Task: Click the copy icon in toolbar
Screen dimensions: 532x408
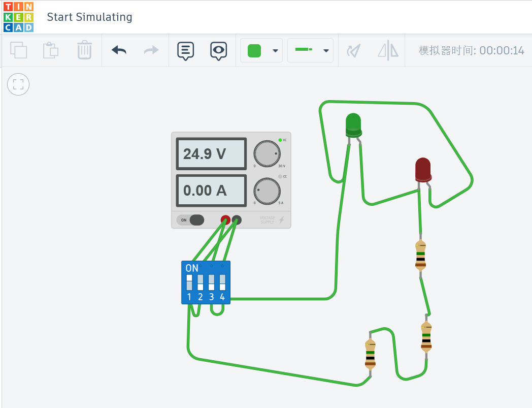Action: coord(19,50)
